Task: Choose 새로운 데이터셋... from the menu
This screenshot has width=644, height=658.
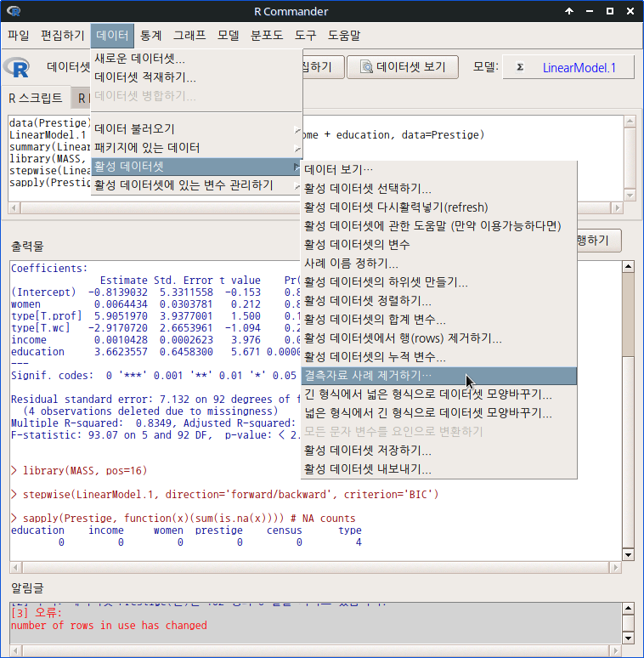Action: click(196, 59)
